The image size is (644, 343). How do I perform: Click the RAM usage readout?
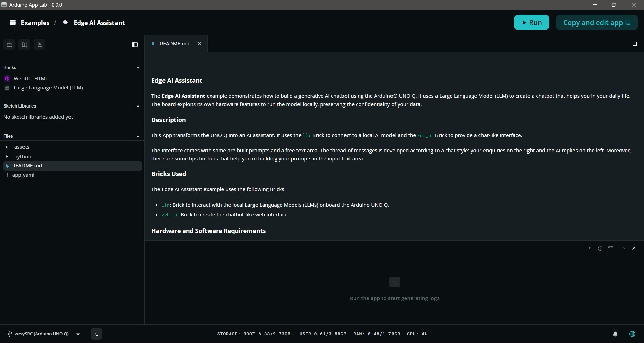point(377,334)
